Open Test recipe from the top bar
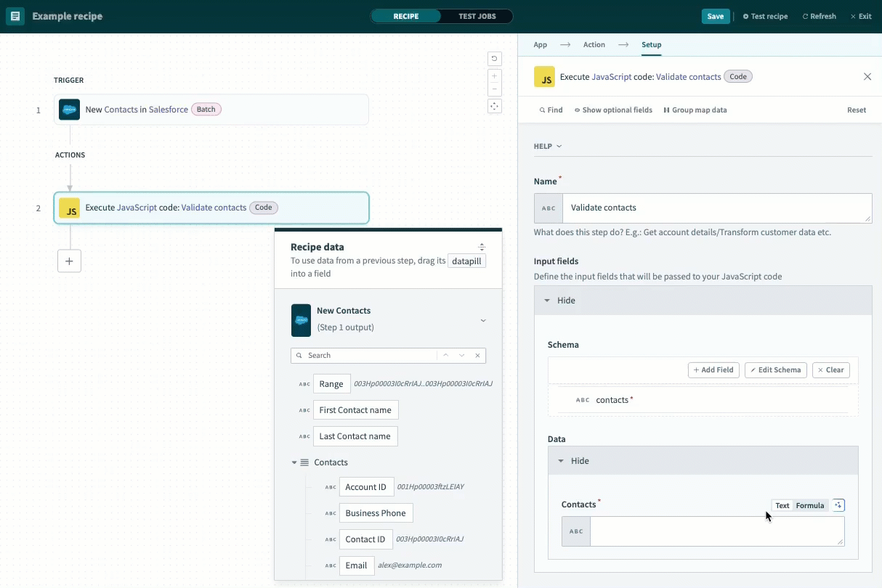 click(x=765, y=15)
